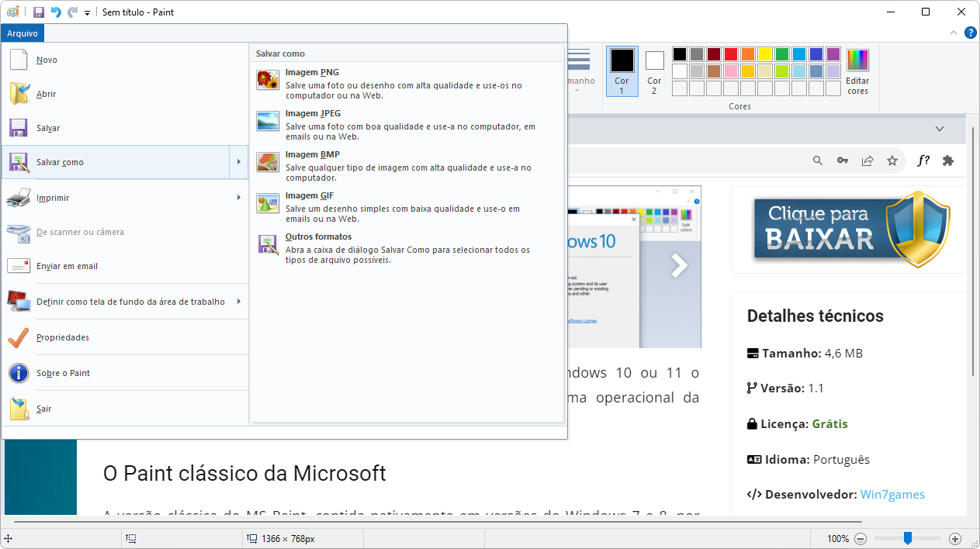
Task: Pick the black color swatch in palette
Action: (680, 54)
